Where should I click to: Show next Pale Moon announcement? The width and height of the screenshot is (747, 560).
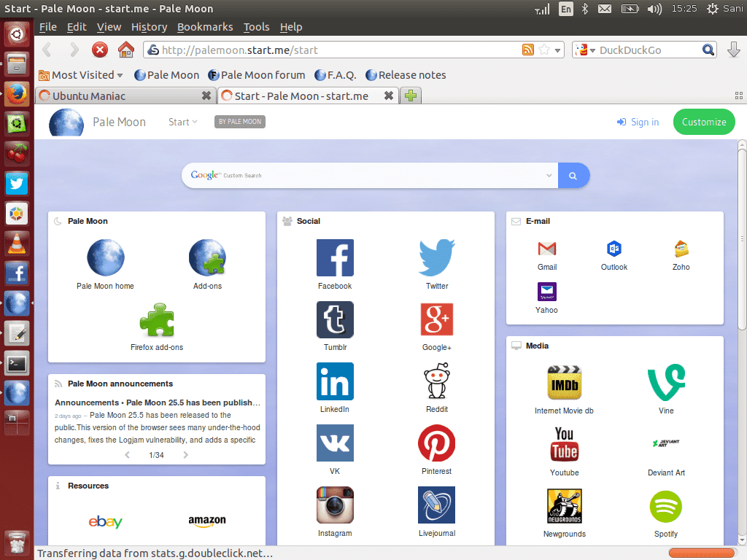tap(186, 455)
